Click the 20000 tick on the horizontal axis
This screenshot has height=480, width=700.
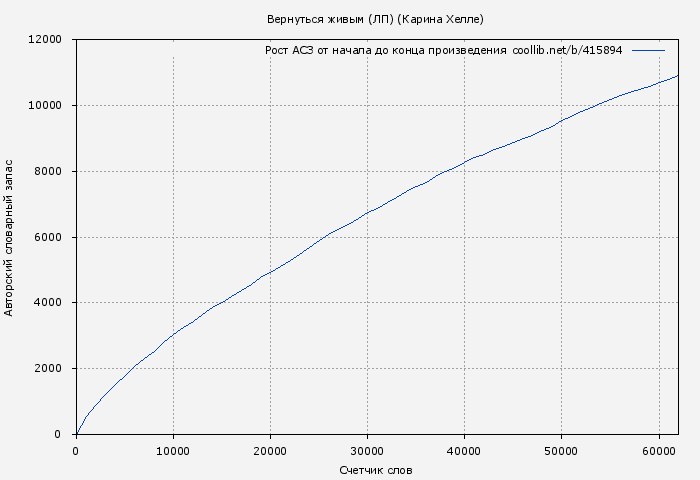(x=270, y=451)
